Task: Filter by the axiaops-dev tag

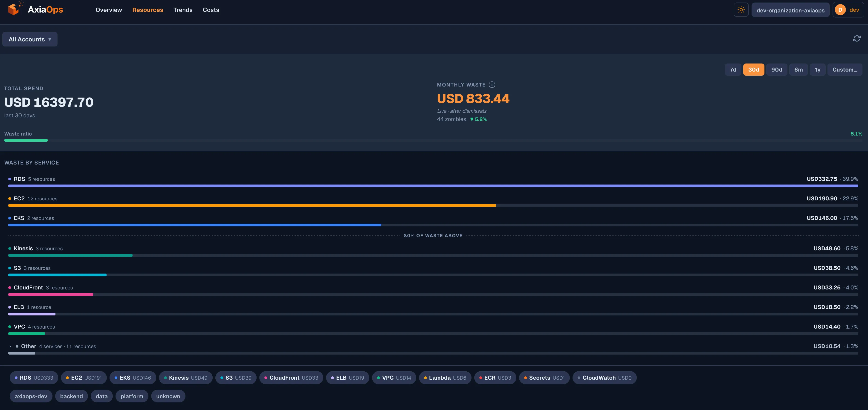Action: (x=31, y=396)
